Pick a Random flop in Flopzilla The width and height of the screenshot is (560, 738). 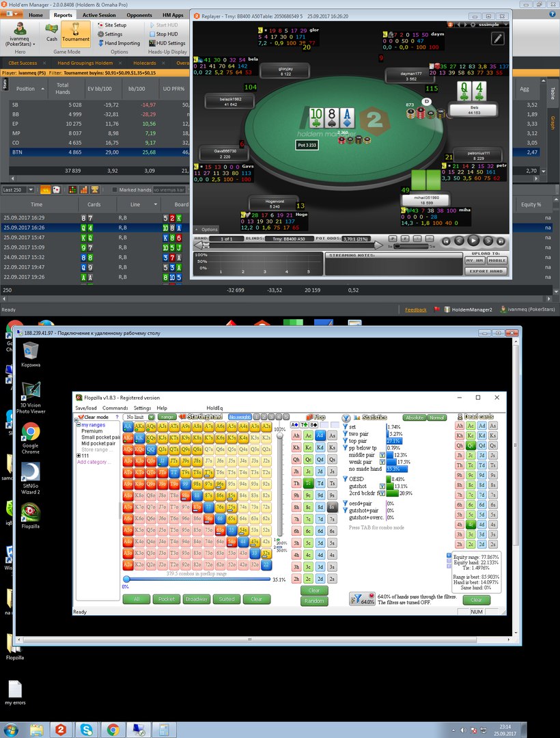tap(314, 601)
